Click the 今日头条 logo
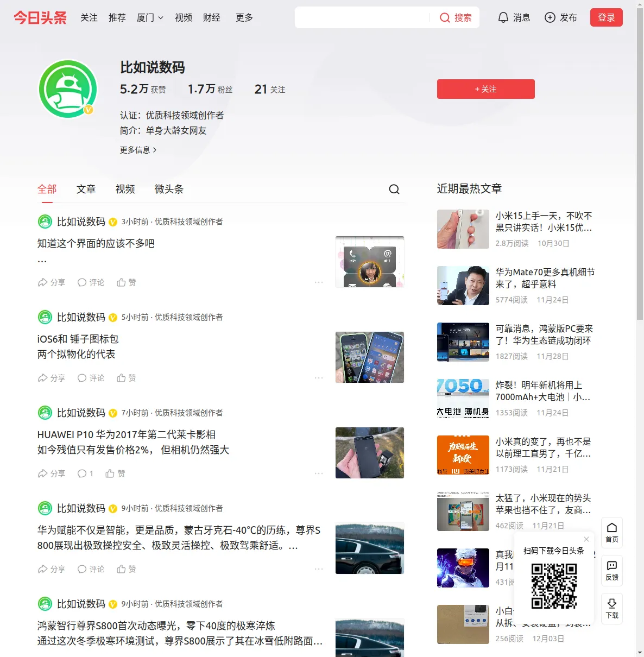The width and height of the screenshot is (644, 657). pos(40,17)
